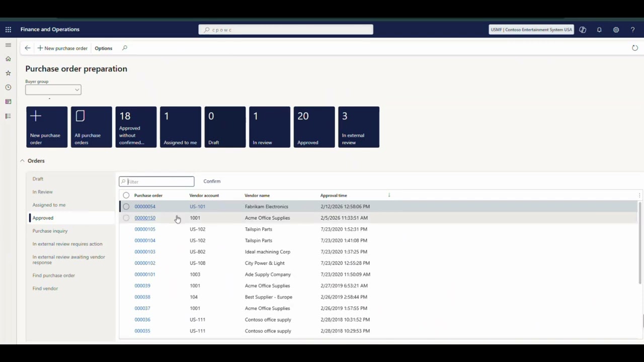Open Vendor name column header menu
Image resolution: width=644 pixels, height=362 pixels.
point(257,196)
